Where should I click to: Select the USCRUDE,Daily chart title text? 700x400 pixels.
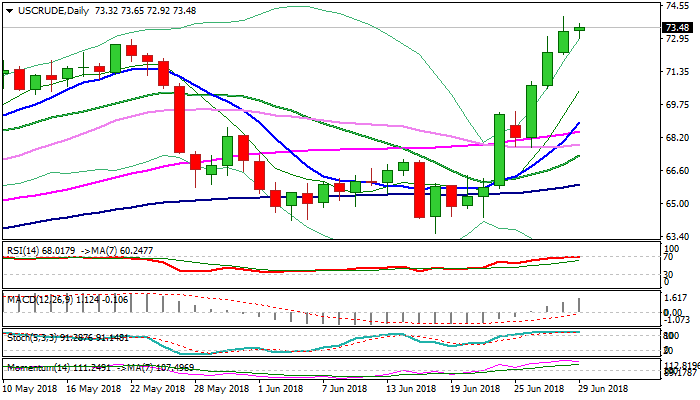pos(48,9)
